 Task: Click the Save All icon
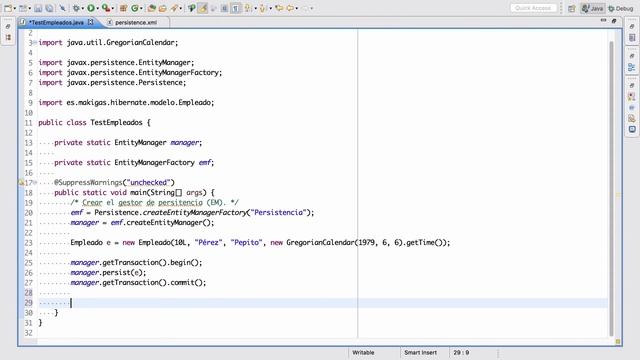click(49, 8)
